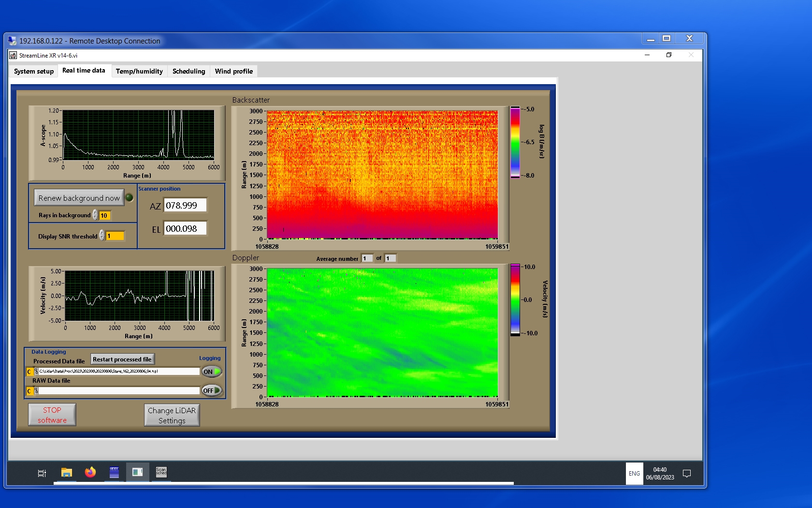Toggle RAW data file logging OFF switch
Viewport: 812px width, 508px height.
coord(212,390)
